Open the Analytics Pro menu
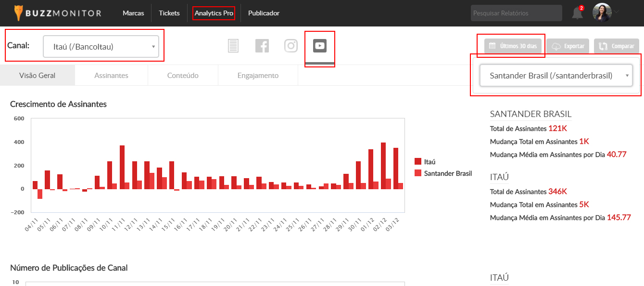 (214, 13)
